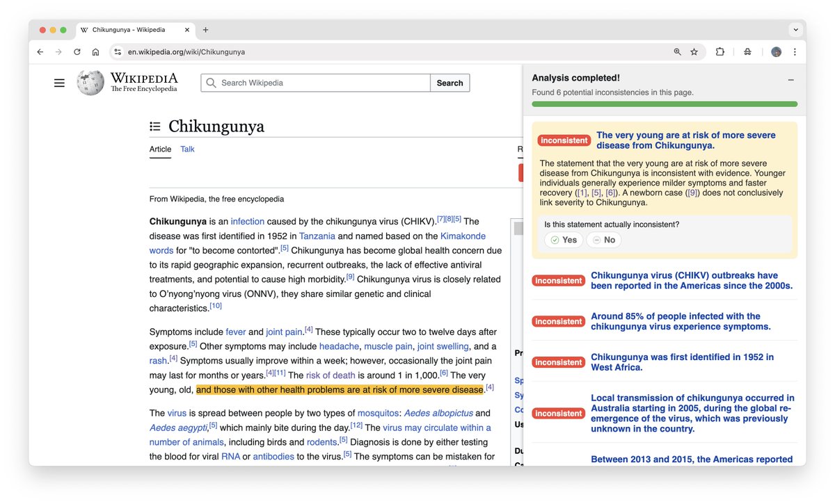Answer No to statement inconsistency question
Screen dimensions: 835x504
(603, 240)
